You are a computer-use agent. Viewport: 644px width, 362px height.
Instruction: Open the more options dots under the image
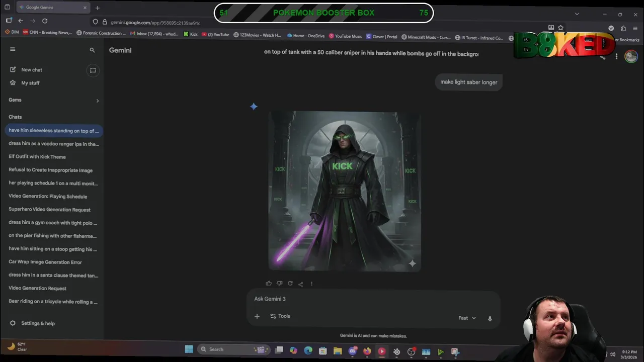[x=311, y=284]
